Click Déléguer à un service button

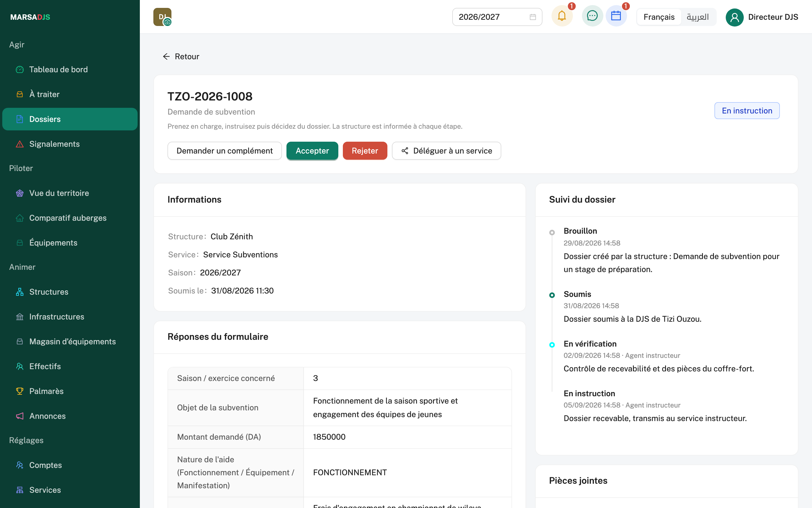[x=446, y=151]
